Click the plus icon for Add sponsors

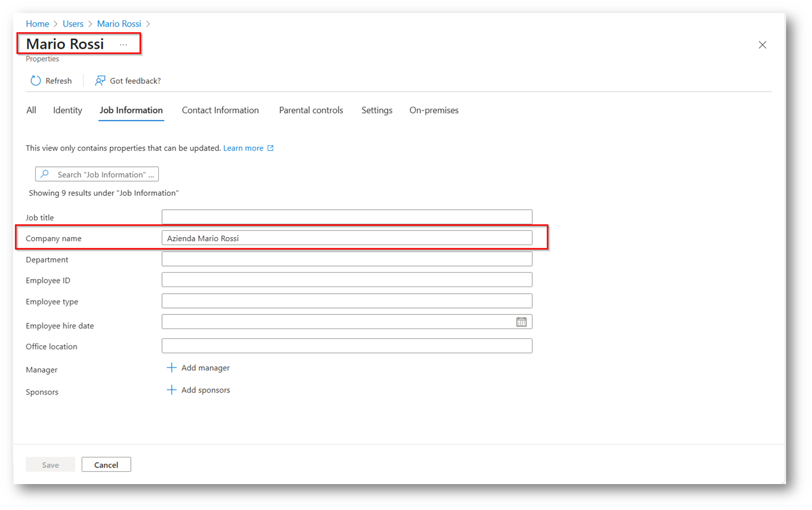(172, 390)
